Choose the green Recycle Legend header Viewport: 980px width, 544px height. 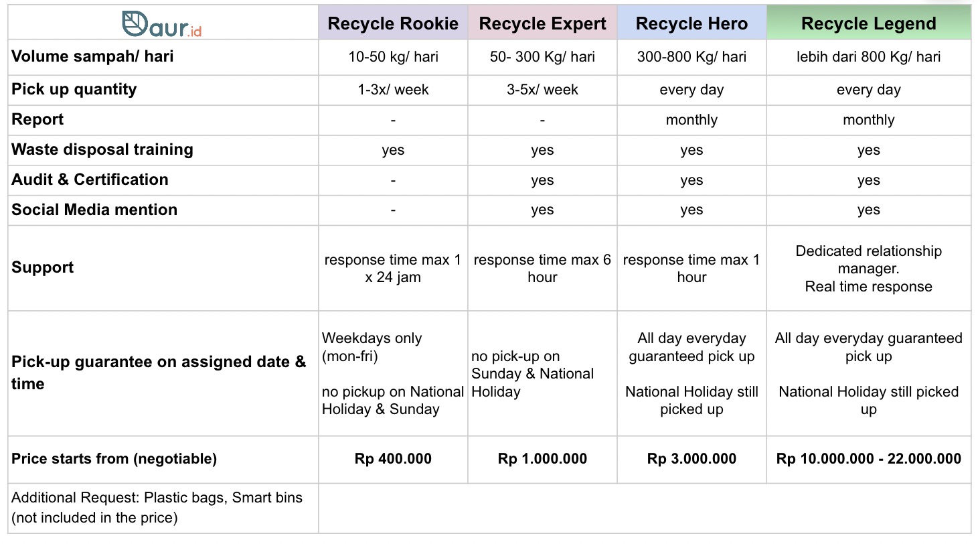pyautogui.click(x=868, y=24)
